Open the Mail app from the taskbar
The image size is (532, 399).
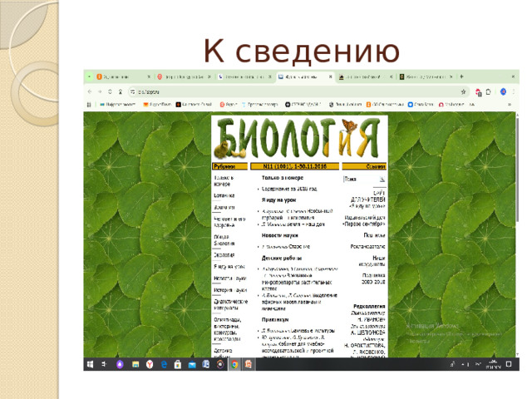pyautogui.click(x=192, y=364)
